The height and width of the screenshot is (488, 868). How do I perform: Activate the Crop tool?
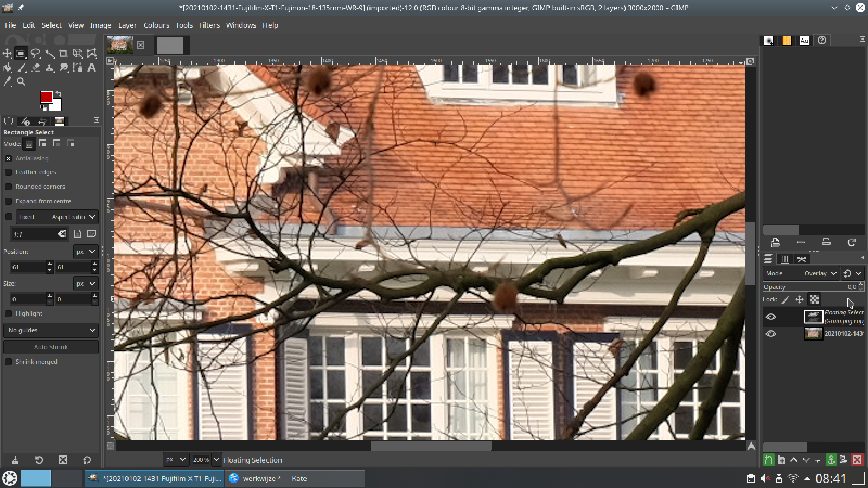[63, 53]
